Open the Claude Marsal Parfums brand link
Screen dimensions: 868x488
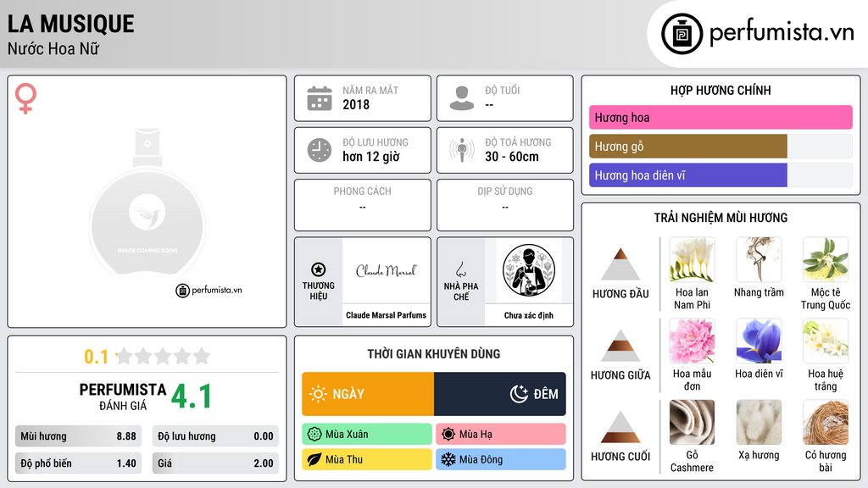pyautogui.click(x=386, y=315)
